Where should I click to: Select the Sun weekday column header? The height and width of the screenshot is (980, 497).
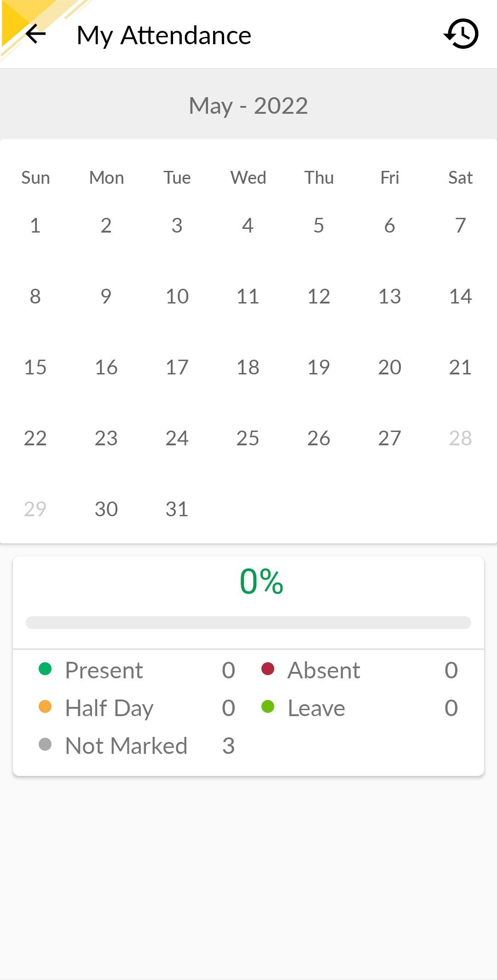point(35,178)
